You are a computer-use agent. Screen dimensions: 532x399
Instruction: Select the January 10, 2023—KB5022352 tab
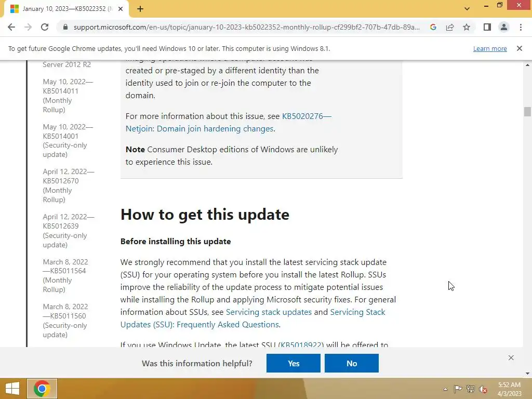click(x=67, y=9)
